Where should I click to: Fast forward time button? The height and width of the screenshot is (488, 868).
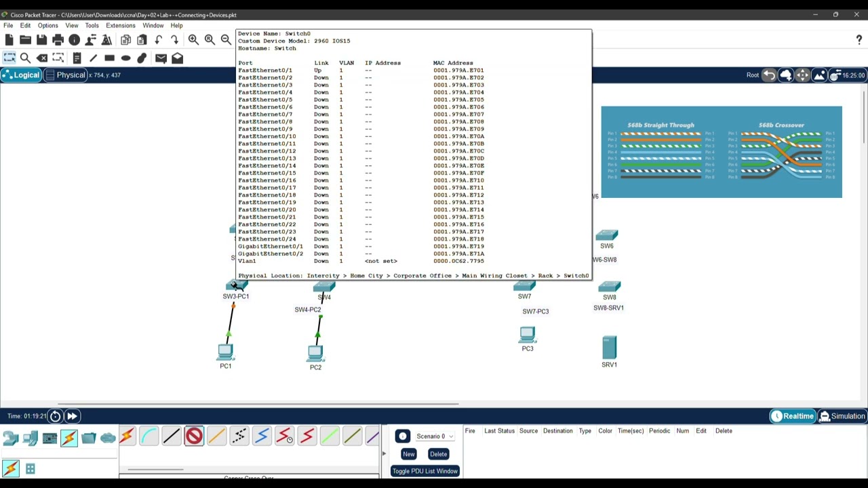pos(72,416)
